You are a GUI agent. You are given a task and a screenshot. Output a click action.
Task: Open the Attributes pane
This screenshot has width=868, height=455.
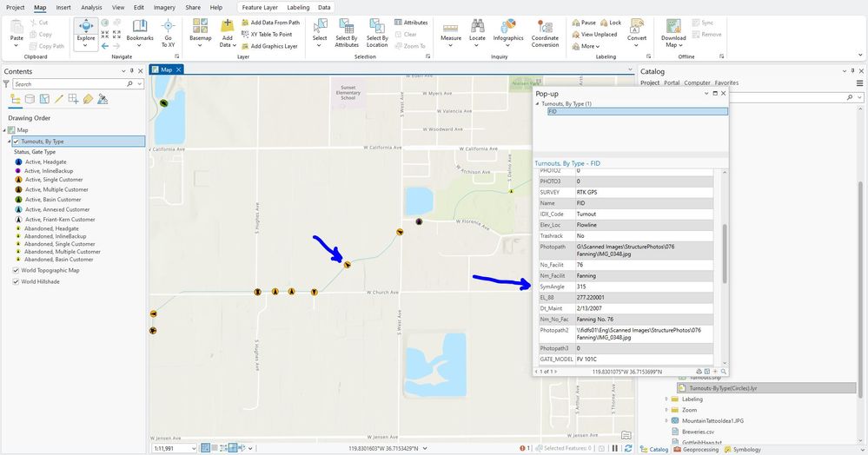pyautogui.click(x=411, y=23)
